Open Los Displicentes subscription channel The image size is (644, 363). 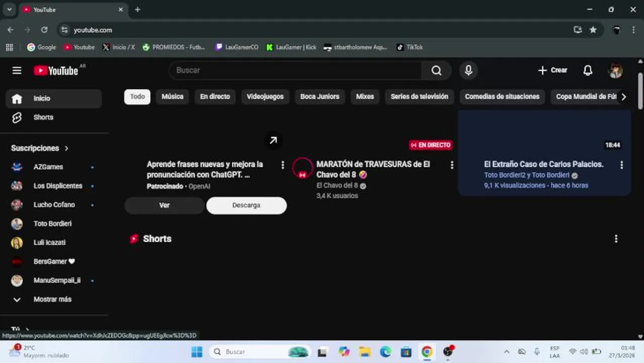(53, 186)
